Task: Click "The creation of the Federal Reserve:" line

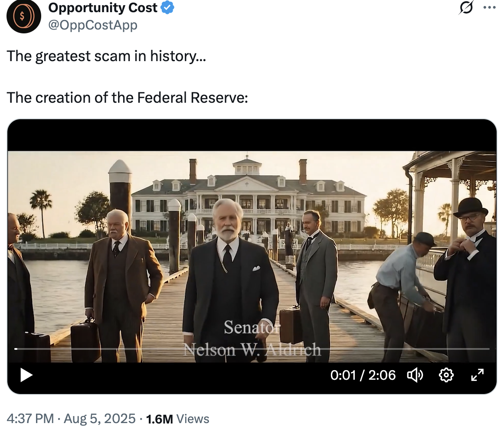Action: pyautogui.click(x=127, y=98)
